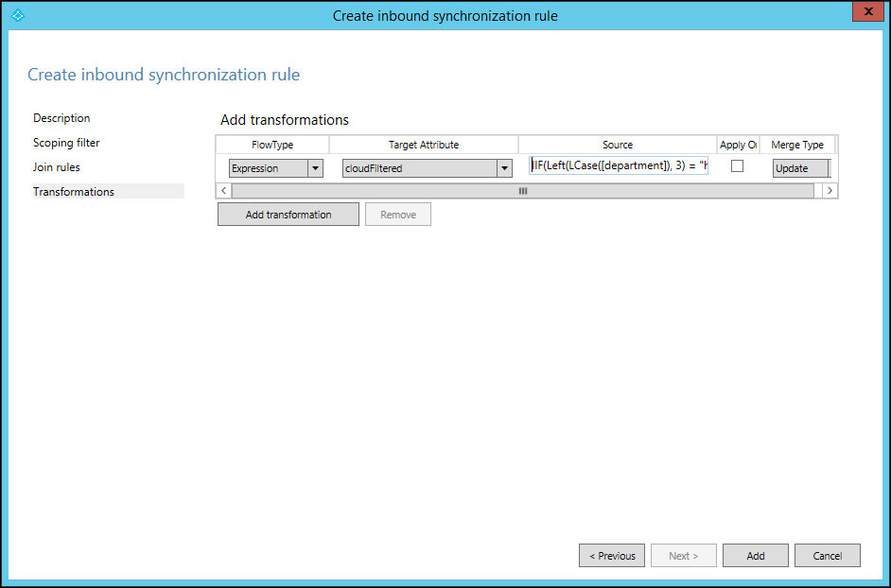Screen dimensions: 891x588
Task: Click the Add transformation button
Action: tap(288, 214)
